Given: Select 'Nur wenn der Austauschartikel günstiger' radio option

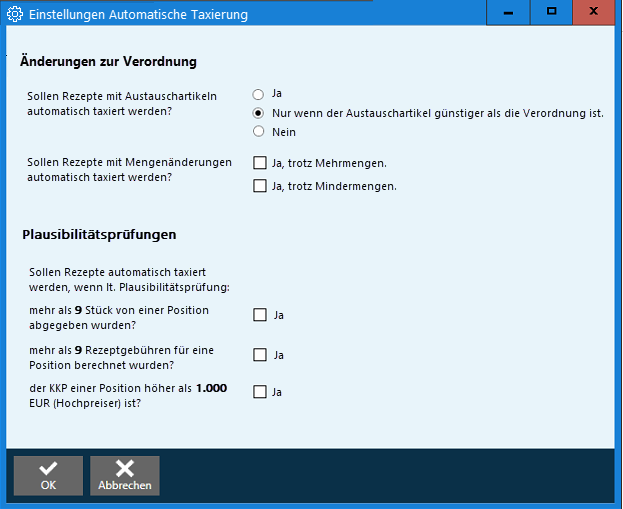Looking at the screenshot, I should [258, 113].
